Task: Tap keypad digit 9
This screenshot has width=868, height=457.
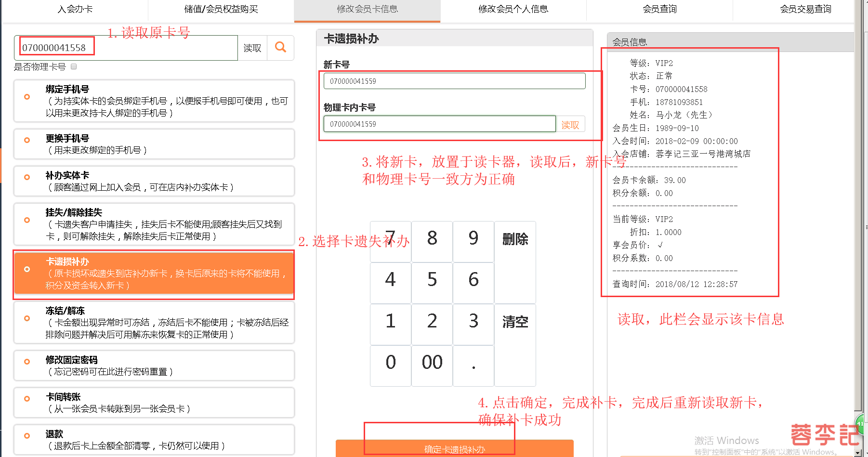Action: pos(473,242)
